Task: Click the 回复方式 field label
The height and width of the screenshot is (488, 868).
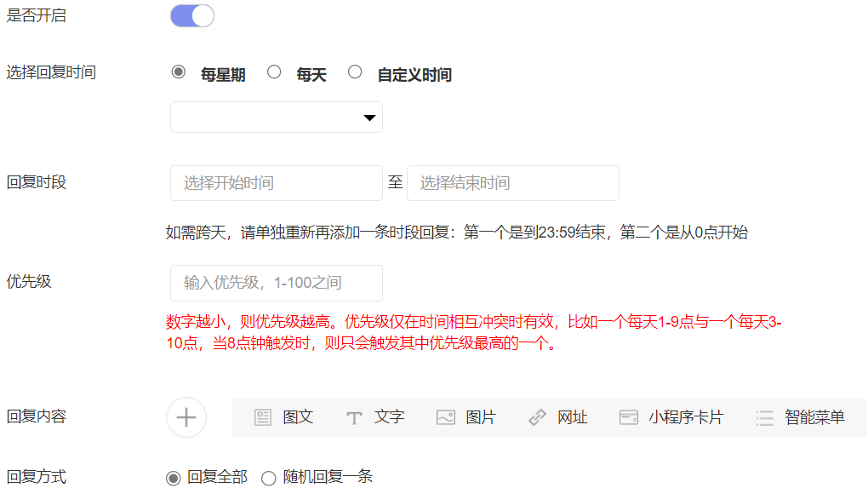Action: (x=37, y=476)
